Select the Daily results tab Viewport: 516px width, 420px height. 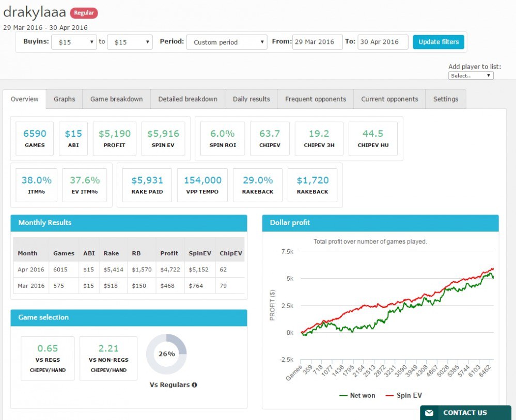click(251, 99)
